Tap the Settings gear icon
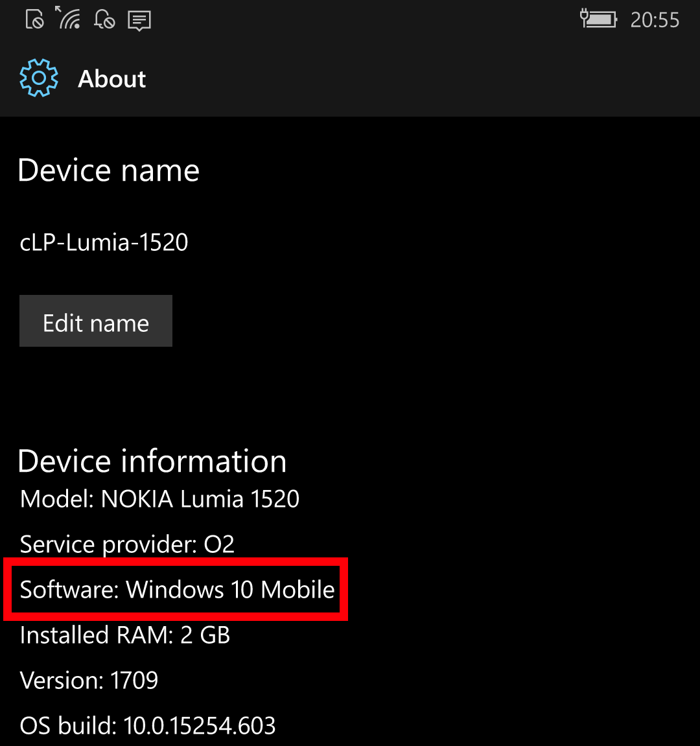The width and height of the screenshot is (700, 746). 39,78
